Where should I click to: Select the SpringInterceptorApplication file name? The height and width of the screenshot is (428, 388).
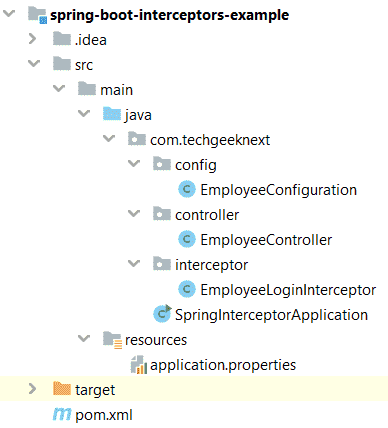pyautogui.click(x=271, y=315)
